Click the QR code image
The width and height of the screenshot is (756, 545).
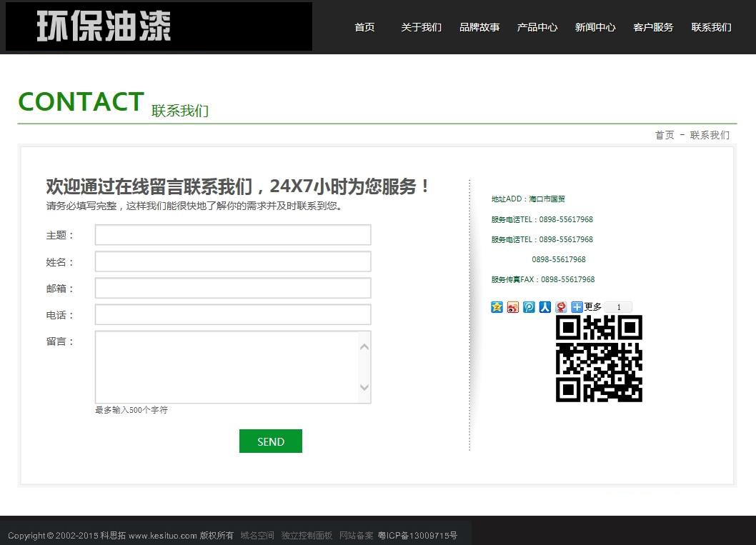point(599,359)
